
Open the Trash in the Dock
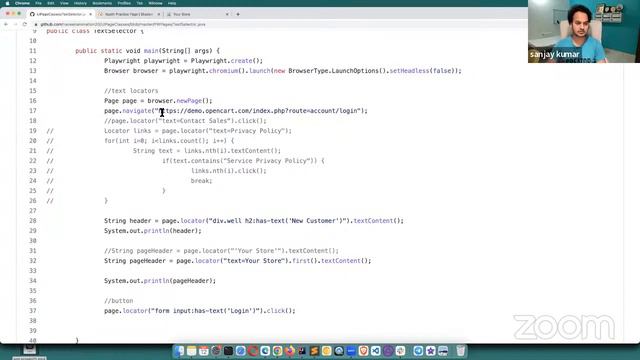tap(461, 351)
